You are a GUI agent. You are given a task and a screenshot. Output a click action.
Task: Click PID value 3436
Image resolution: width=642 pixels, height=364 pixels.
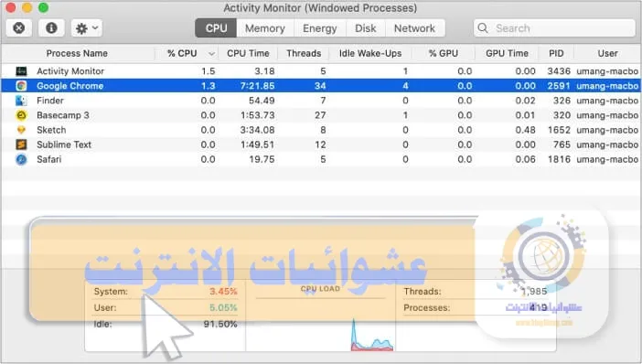point(559,71)
